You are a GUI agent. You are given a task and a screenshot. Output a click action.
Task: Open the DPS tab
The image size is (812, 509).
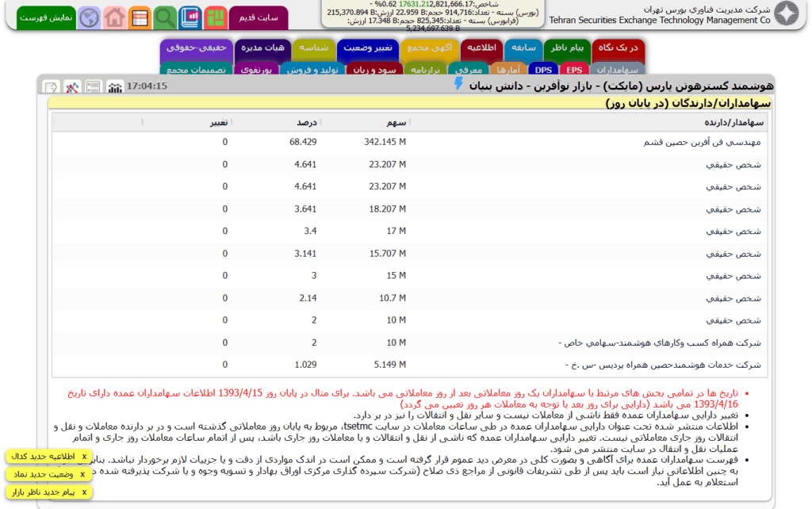pyautogui.click(x=543, y=70)
